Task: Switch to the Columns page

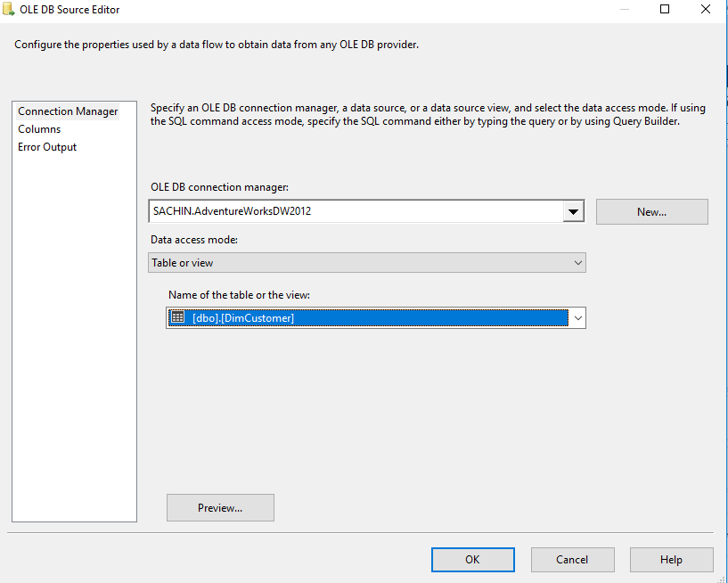Action: click(39, 129)
